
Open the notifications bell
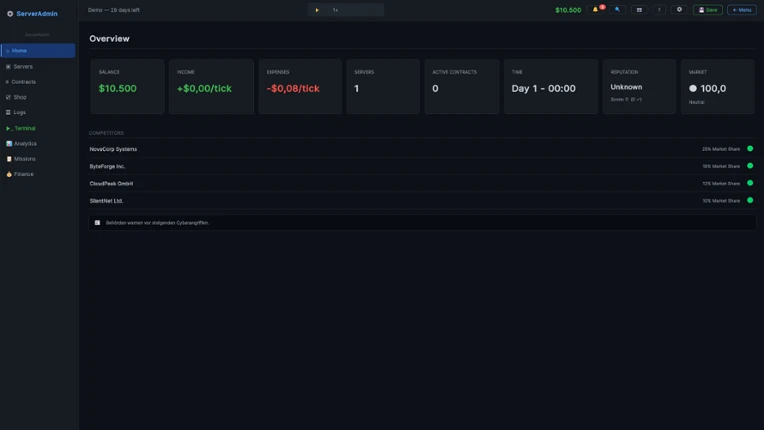pyautogui.click(x=595, y=10)
